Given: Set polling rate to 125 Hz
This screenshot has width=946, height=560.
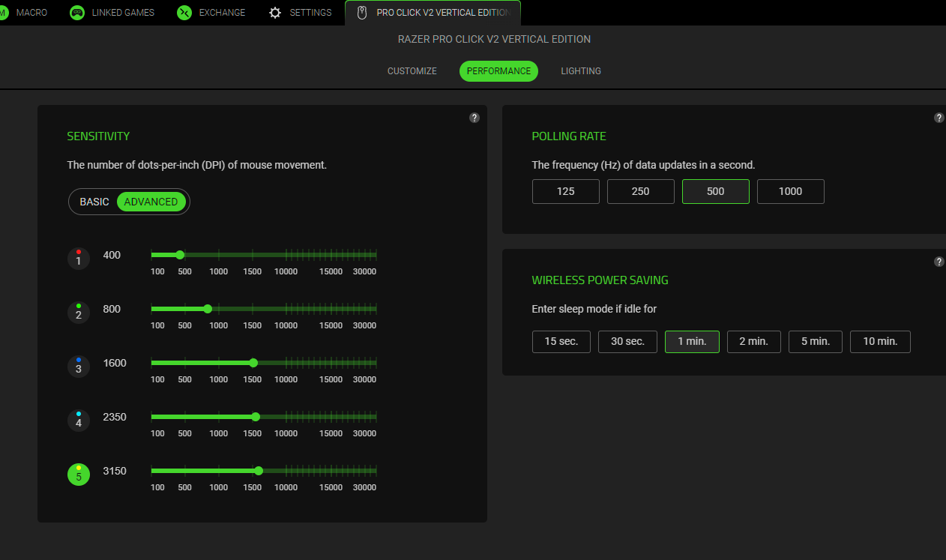Looking at the screenshot, I should click(566, 191).
